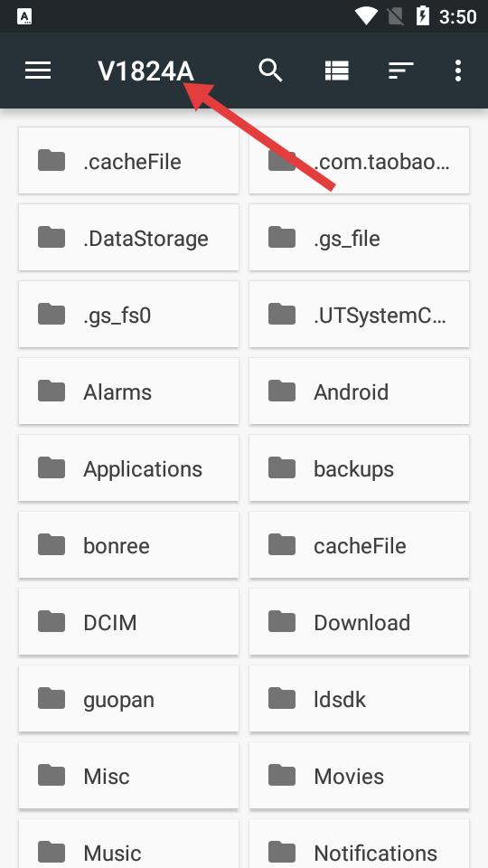Click the Alarms folder icon
The width and height of the screenshot is (488, 868).
(52, 391)
